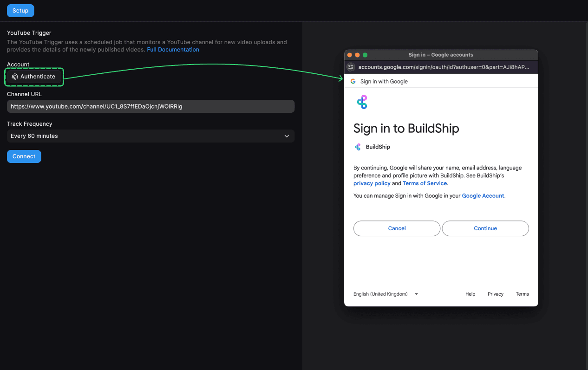Close the Google accounts popup window
Image resolution: width=588 pixels, height=370 pixels.
(x=350, y=55)
